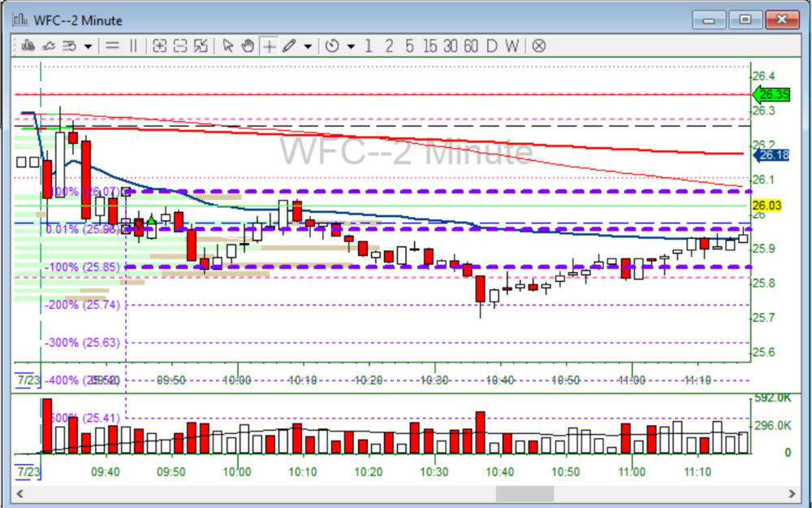
Task: Click the zoom to fit icon
Action: pyautogui.click(x=201, y=46)
